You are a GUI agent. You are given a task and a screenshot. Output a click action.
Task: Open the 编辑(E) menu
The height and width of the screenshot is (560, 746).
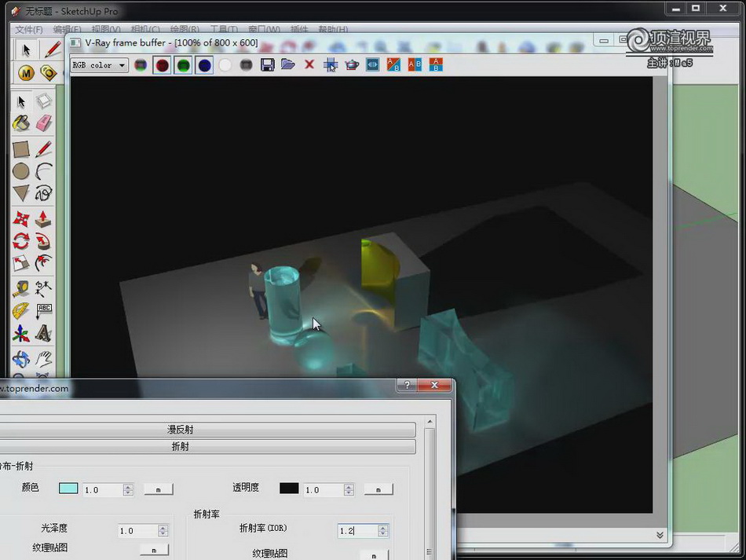(x=67, y=30)
